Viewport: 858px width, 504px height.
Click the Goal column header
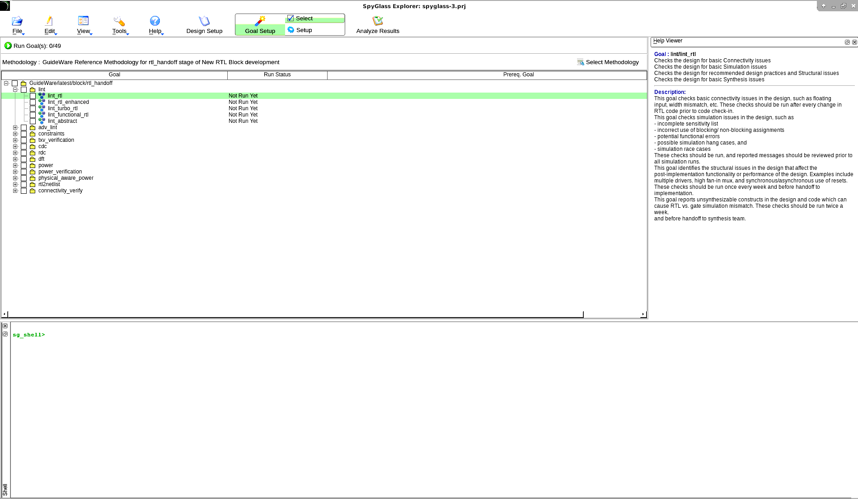click(x=114, y=75)
